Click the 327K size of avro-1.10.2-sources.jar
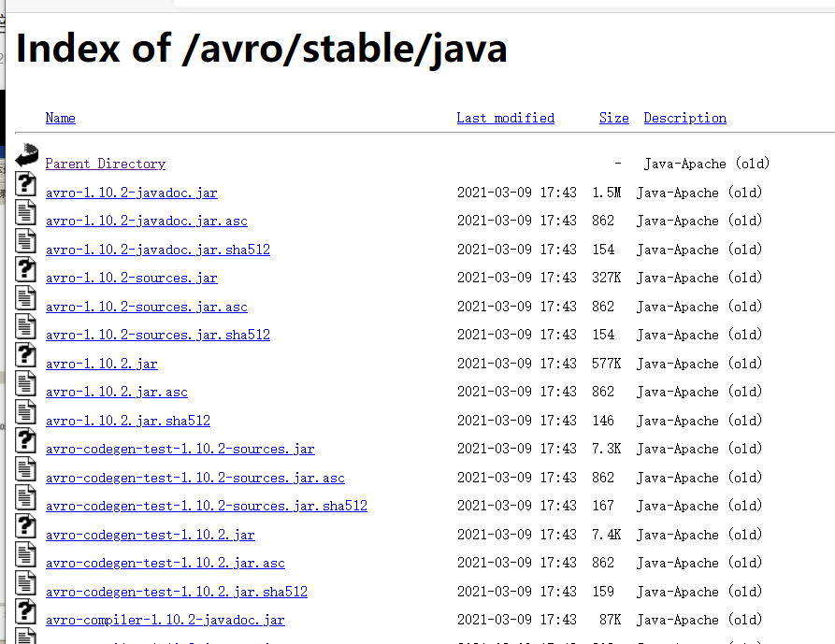This screenshot has width=835, height=644. pyautogui.click(x=607, y=278)
